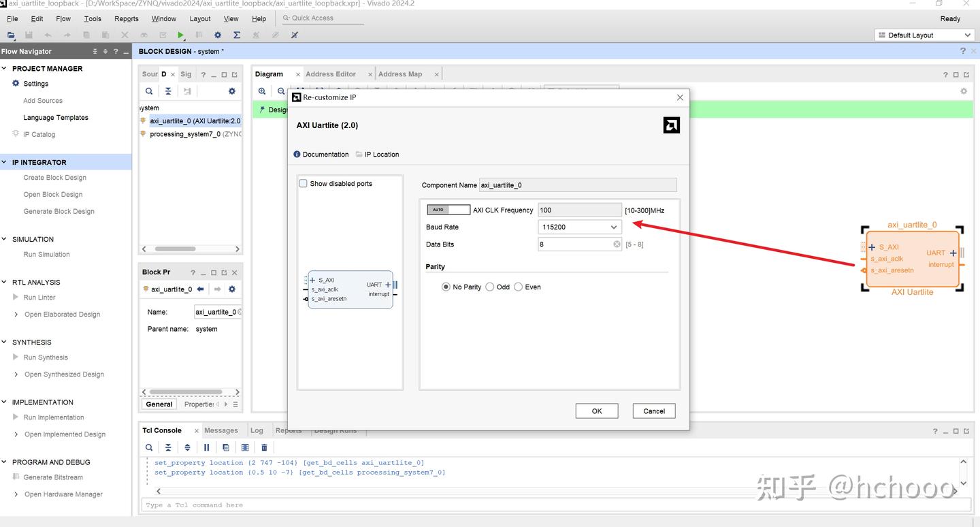Open the Baud Rate dropdown
The image size is (980, 527).
pos(579,227)
